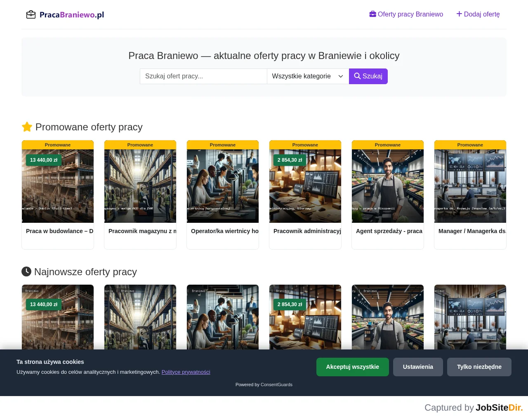Click title Operator/ka wiertnicy ho
Image resolution: width=528 pixels, height=420 pixels.
(x=225, y=231)
